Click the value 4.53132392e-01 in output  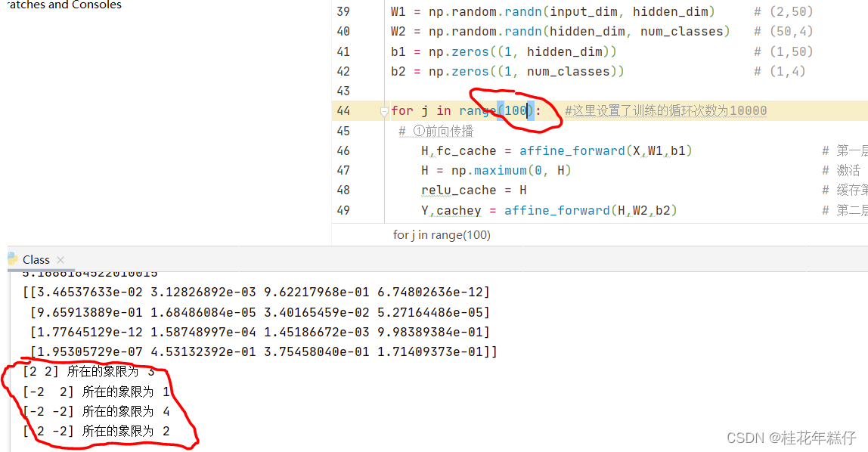(203, 352)
